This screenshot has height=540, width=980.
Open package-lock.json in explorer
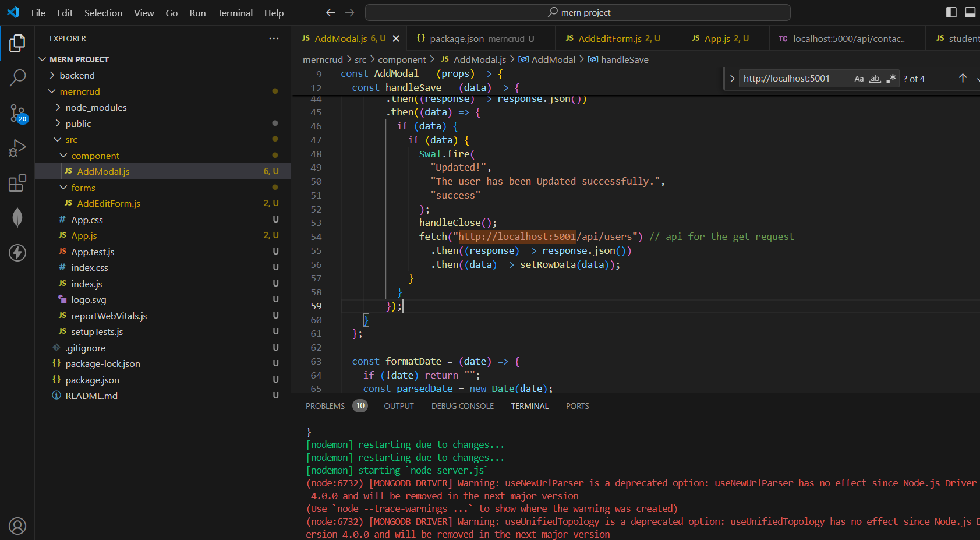coord(102,363)
